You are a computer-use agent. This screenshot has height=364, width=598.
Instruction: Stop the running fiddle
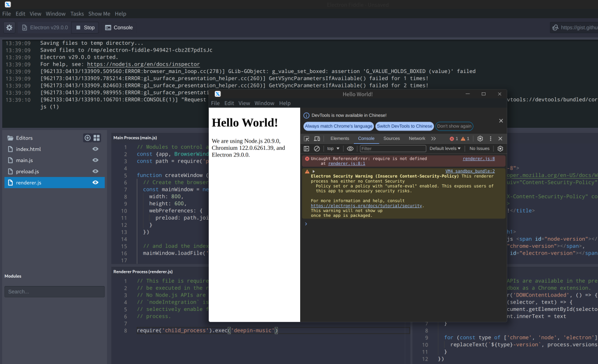85,28
